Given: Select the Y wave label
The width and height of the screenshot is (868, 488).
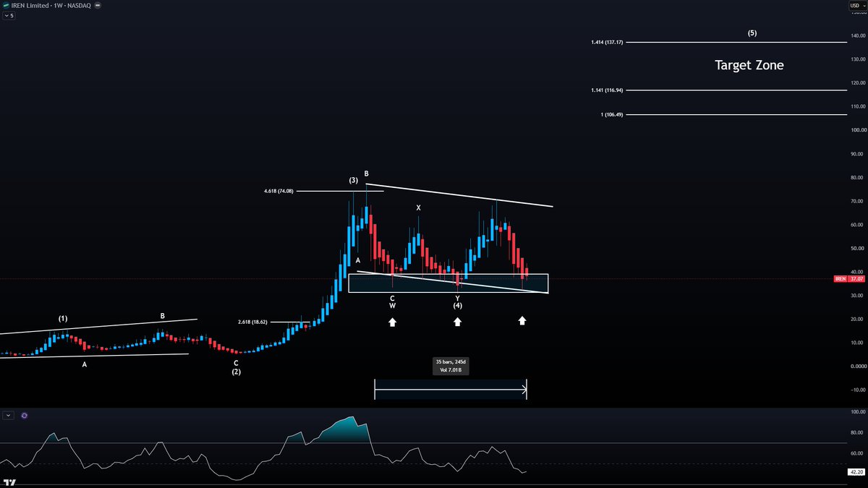Looking at the screenshot, I should pyautogui.click(x=458, y=298).
